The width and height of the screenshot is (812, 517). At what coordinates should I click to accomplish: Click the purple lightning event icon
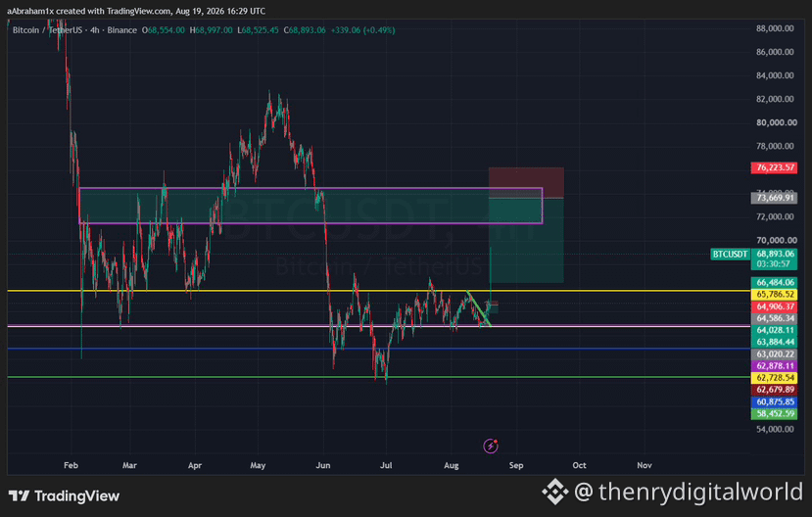pyautogui.click(x=491, y=446)
